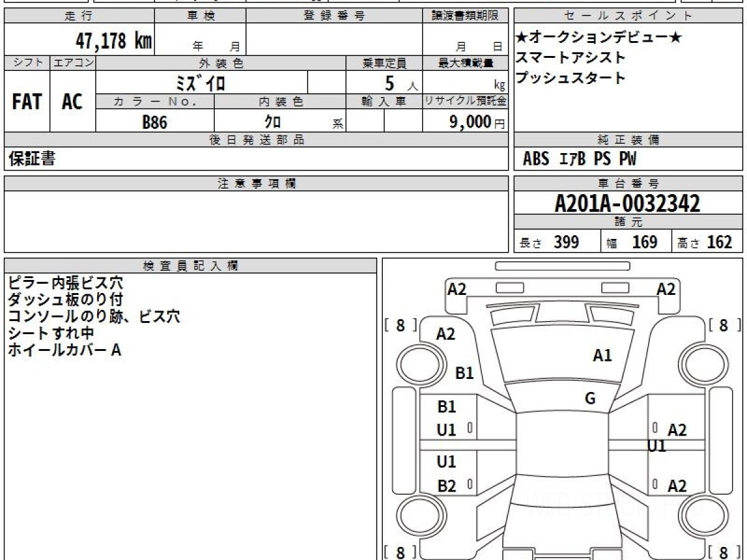Click the 輸入車 label
The image size is (747, 560).
(x=384, y=101)
